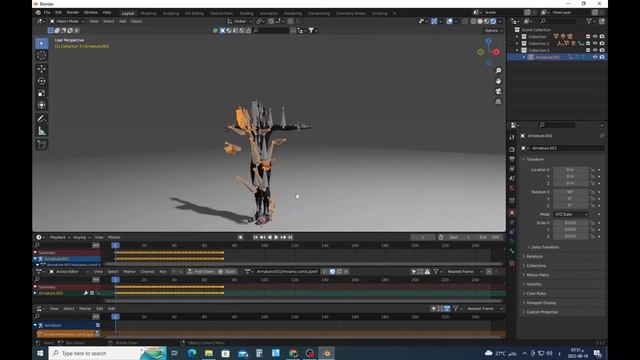Toggle the action's fake user shield icon
The width and height of the screenshot is (640, 360).
[x=332, y=271]
